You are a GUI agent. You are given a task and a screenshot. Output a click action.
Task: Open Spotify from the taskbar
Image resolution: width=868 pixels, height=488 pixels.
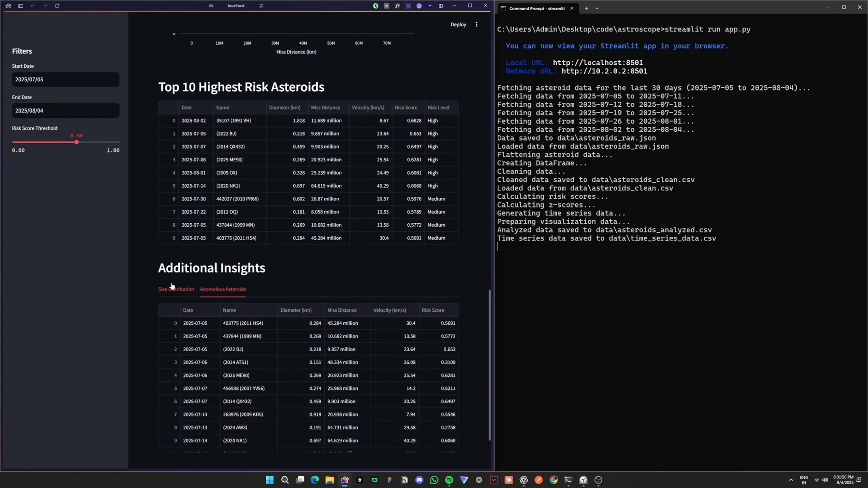pyautogui.click(x=449, y=480)
